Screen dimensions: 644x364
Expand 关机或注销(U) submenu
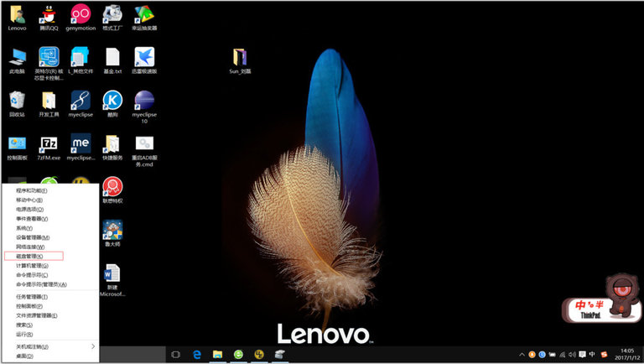(50, 346)
